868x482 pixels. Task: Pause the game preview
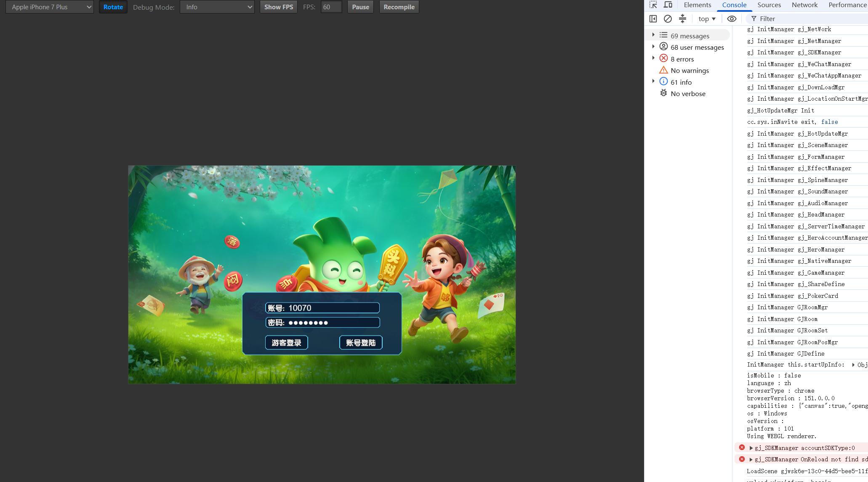[360, 7]
